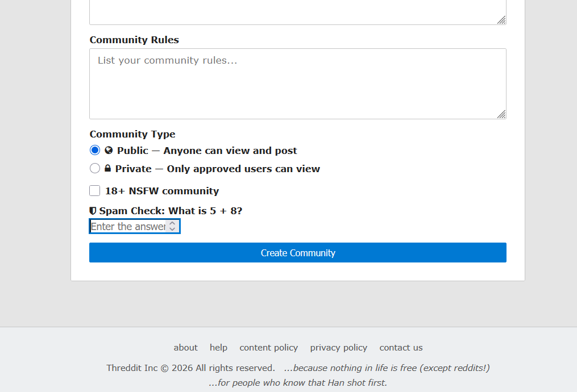The width and height of the screenshot is (577, 392).
Task: Open the content policy link
Action: point(268,348)
